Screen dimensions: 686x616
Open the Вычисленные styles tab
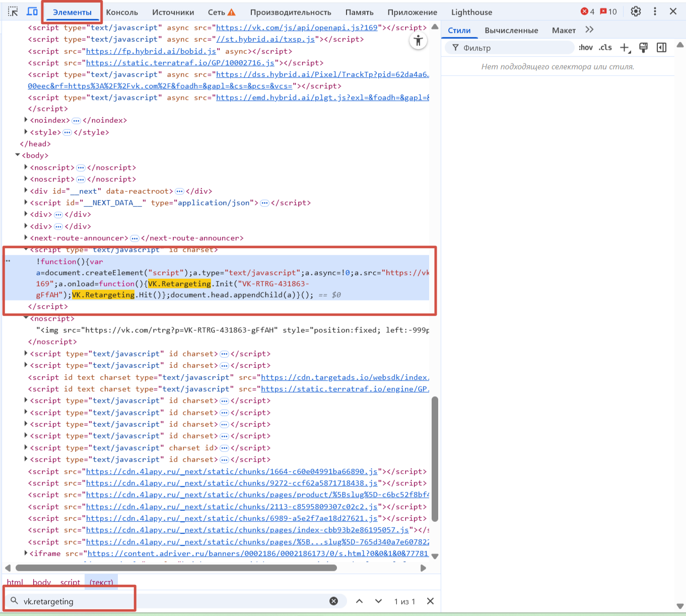tap(511, 30)
